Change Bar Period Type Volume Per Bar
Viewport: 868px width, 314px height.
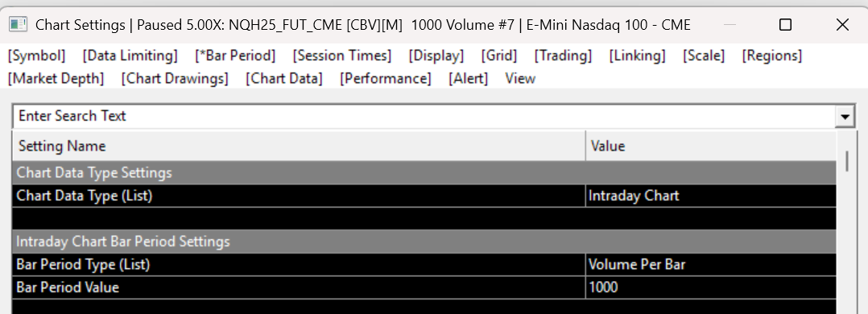click(711, 265)
